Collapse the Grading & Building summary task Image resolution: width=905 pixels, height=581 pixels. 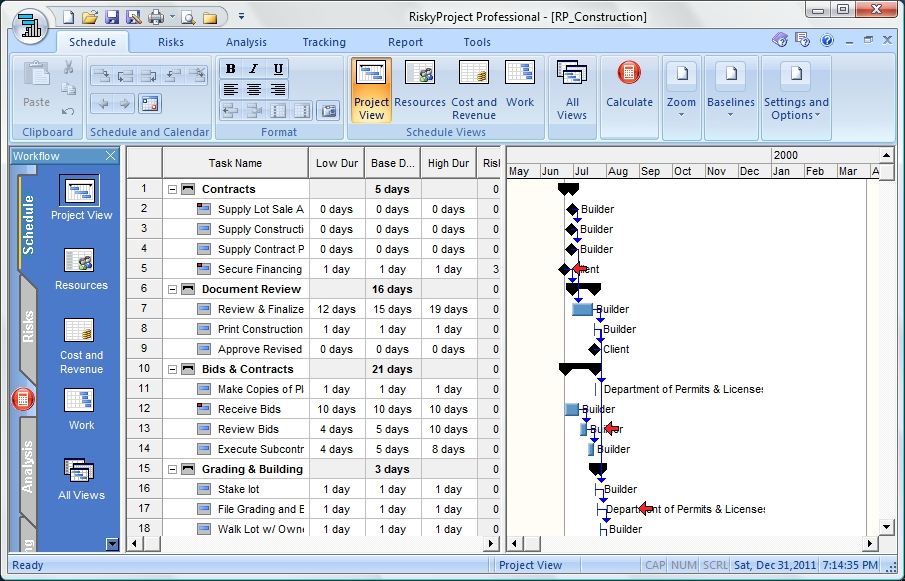pos(172,469)
